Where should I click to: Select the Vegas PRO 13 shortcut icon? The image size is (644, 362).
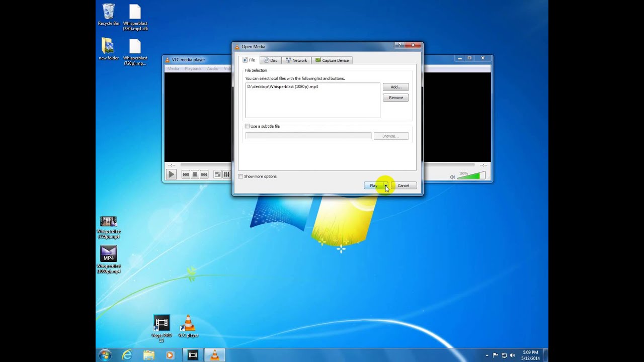coord(162,329)
